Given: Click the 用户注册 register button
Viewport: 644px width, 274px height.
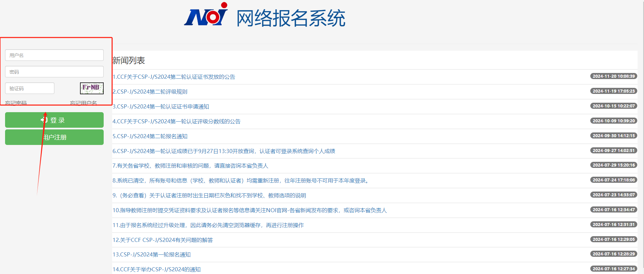Looking at the screenshot, I should 54,137.
